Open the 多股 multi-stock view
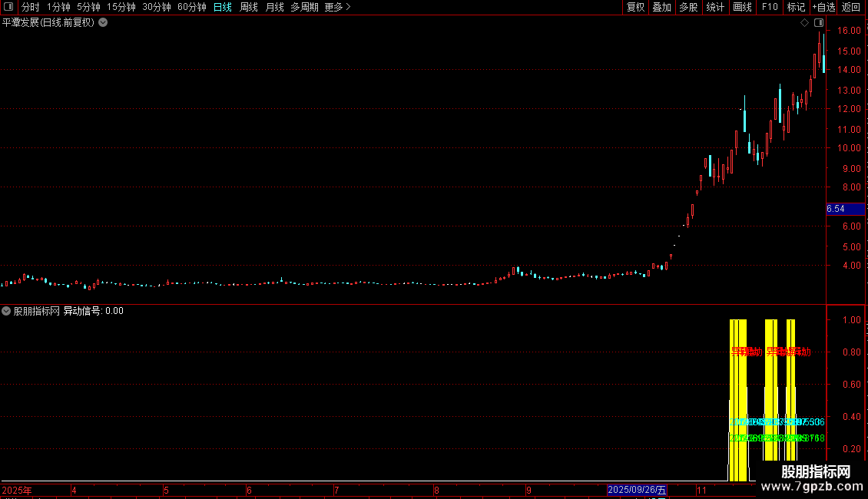 point(688,7)
